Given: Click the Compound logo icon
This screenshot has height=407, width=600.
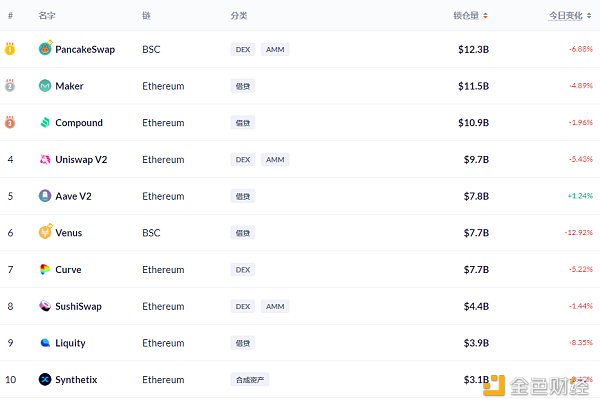Looking at the screenshot, I should click(x=45, y=123).
